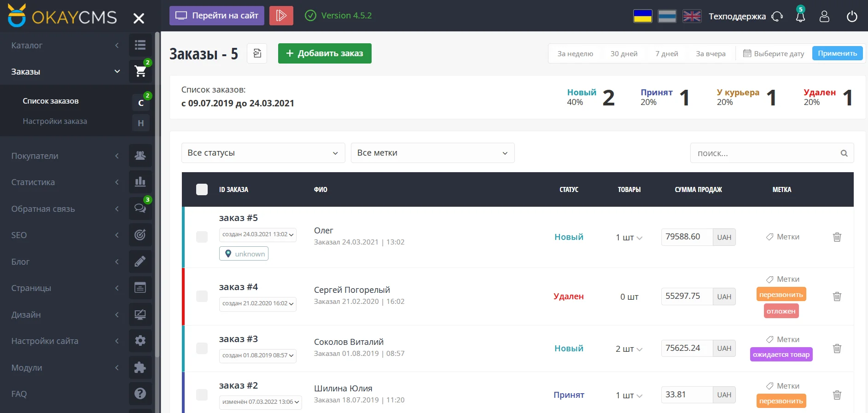Click the 'перезвонить' orange tag on order #4
The image size is (868, 413).
pyautogui.click(x=781, y=295)
